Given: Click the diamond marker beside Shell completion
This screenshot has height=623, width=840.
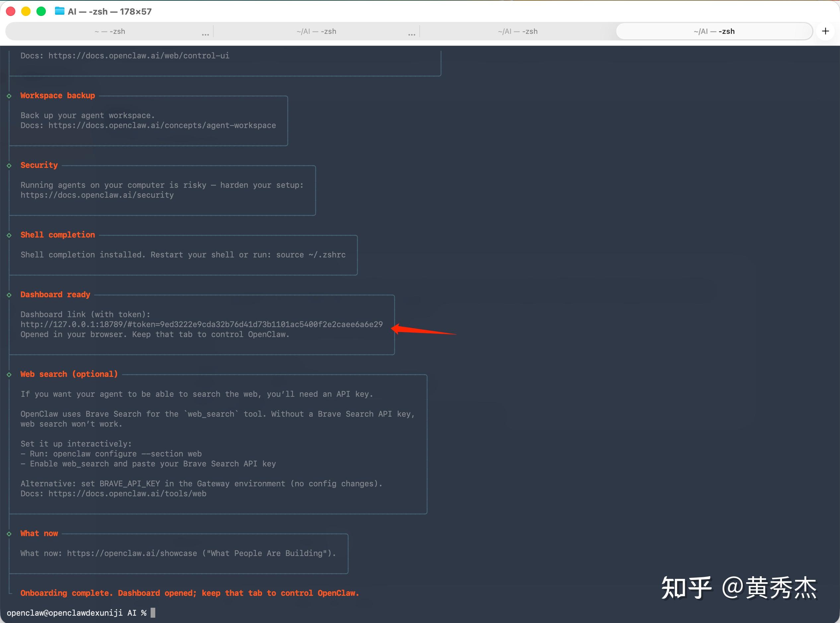Looking at the screenshot, I should [x=9, y=235].
